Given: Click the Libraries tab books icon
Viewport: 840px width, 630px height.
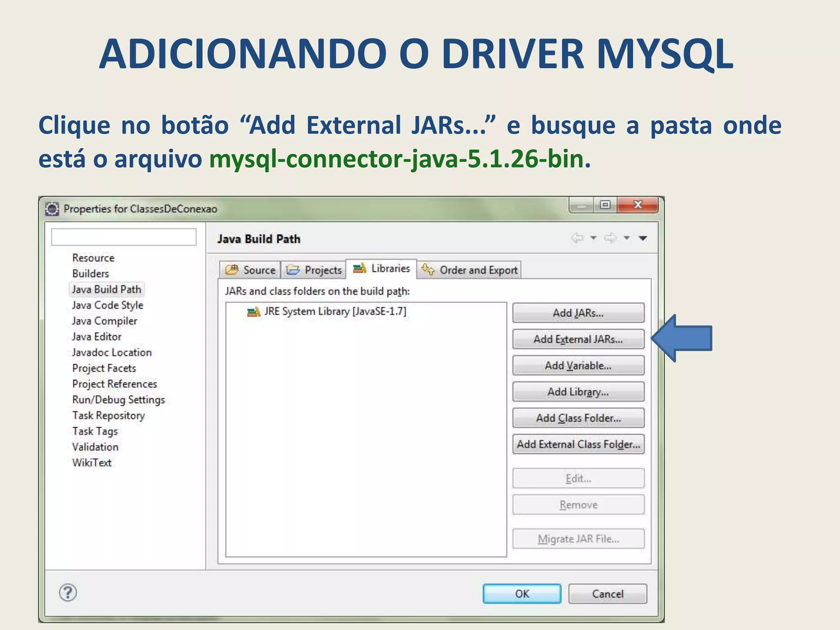Looking at the screenshot, I should pos(360,268).
